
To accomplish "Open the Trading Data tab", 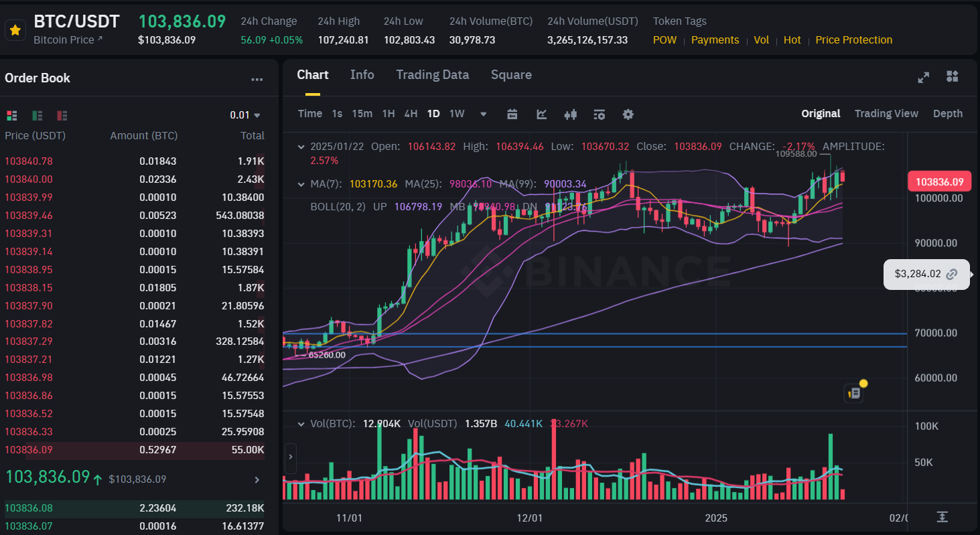I will (433, 74).
